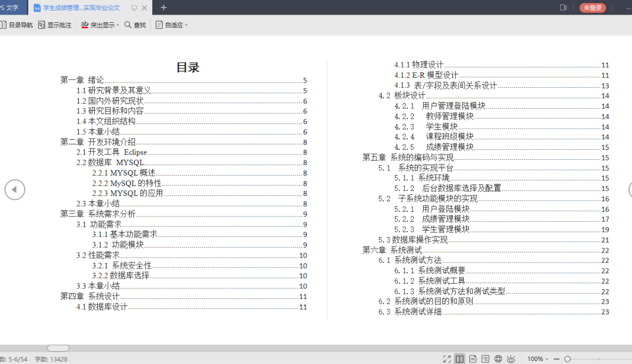Click TOC entry 6.3 系统测试详细
Viewport: 632px width, 364px height.
coord(493,312)
